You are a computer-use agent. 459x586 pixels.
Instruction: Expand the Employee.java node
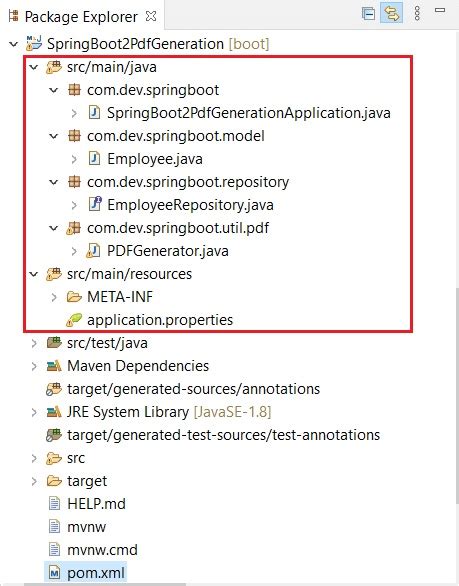pyautogui.click(x=74, y=160)
